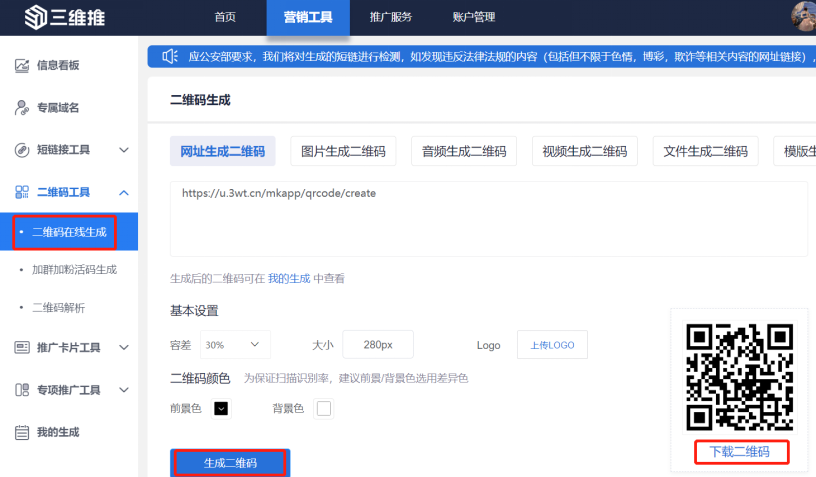Image resolution: width=816 pixels, height=477 pixels.
Task: Click the 下载二维码 button
Action: 740,452
